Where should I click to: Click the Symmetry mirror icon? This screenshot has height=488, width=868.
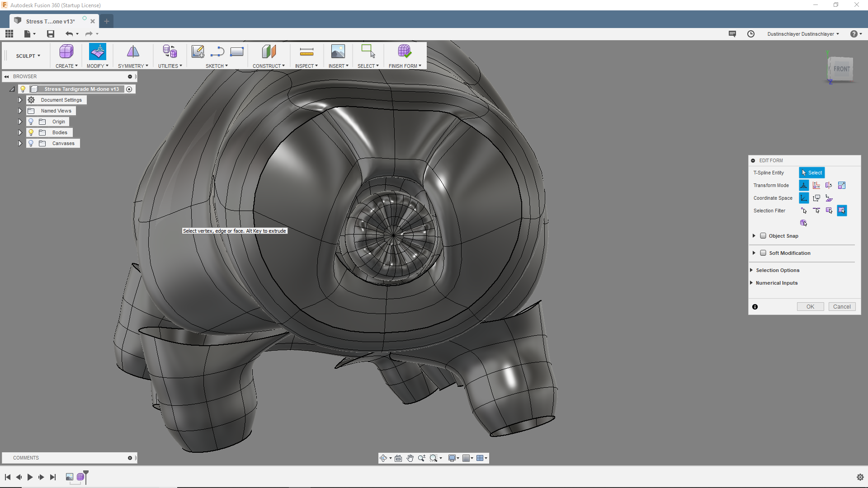[133, 52]
